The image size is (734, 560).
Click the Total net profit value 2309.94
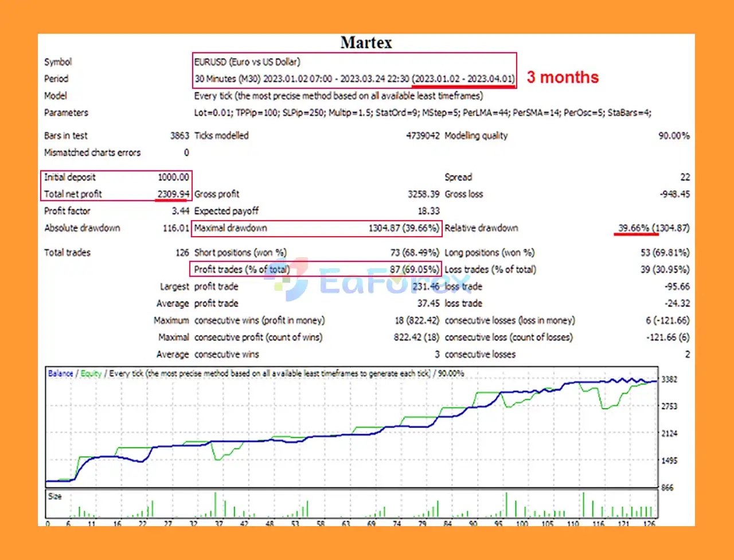pos(173,194)
